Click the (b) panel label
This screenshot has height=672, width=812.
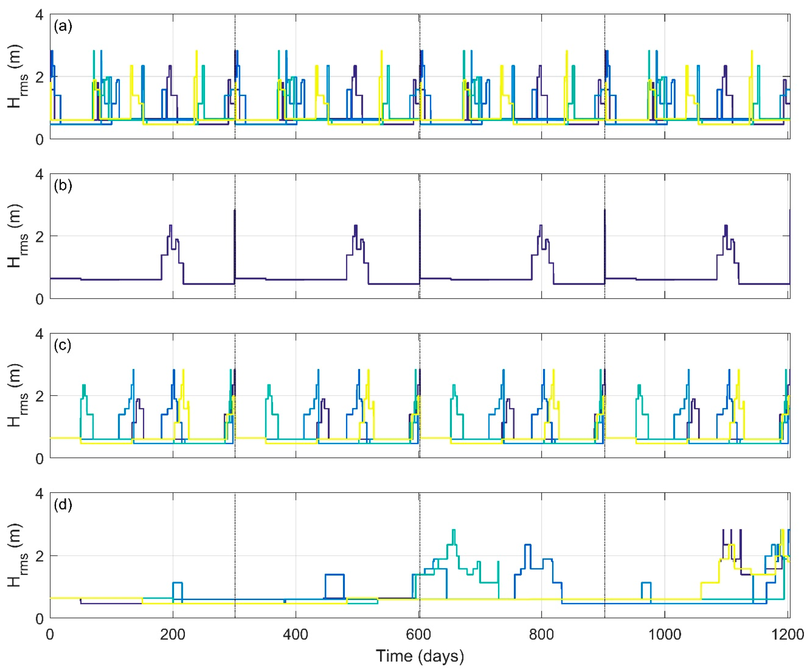point(63,186)
